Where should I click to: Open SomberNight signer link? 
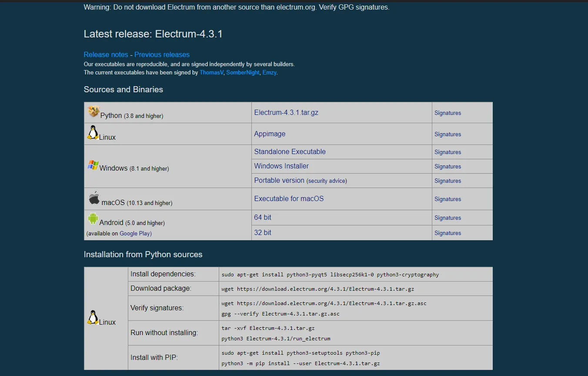click(243, 73)
